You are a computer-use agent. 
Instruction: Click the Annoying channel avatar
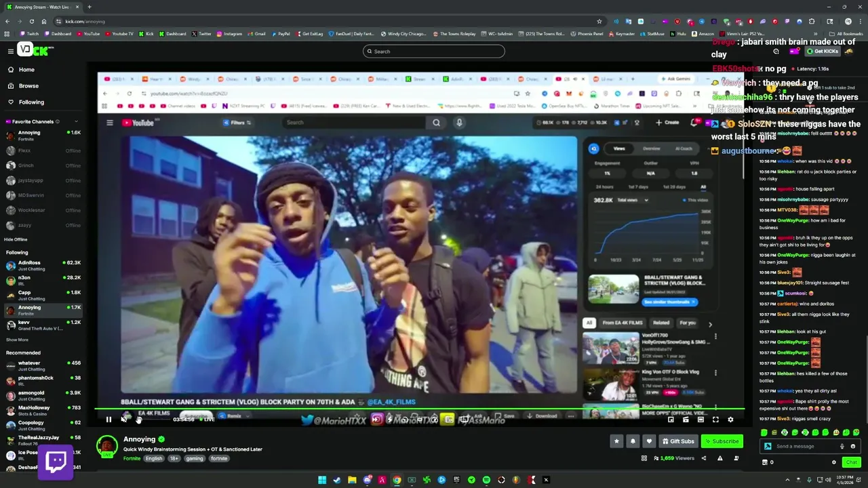pos(107,446)
